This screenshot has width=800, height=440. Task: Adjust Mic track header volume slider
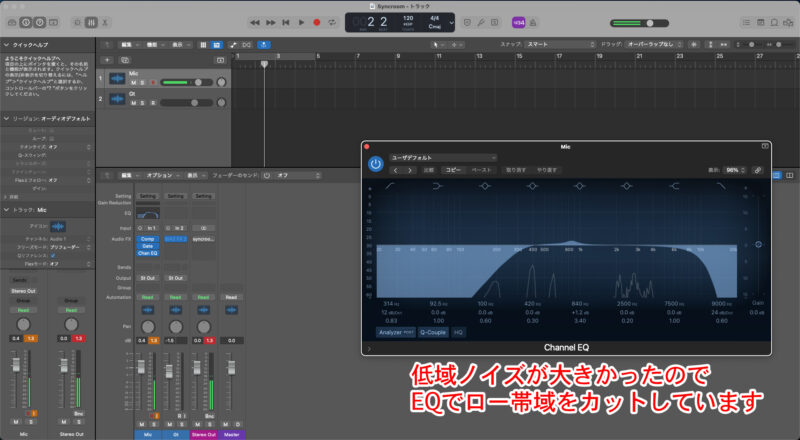(186, 82)
